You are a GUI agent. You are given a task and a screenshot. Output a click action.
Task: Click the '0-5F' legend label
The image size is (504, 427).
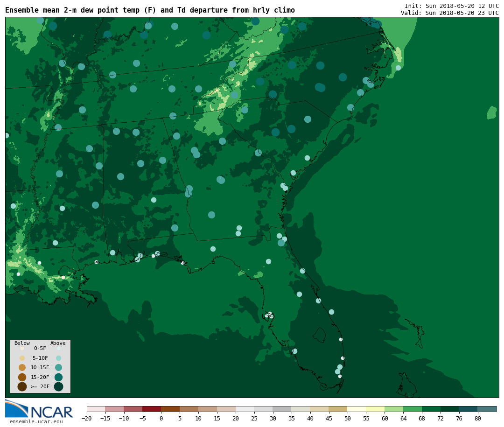click(40, 348)
